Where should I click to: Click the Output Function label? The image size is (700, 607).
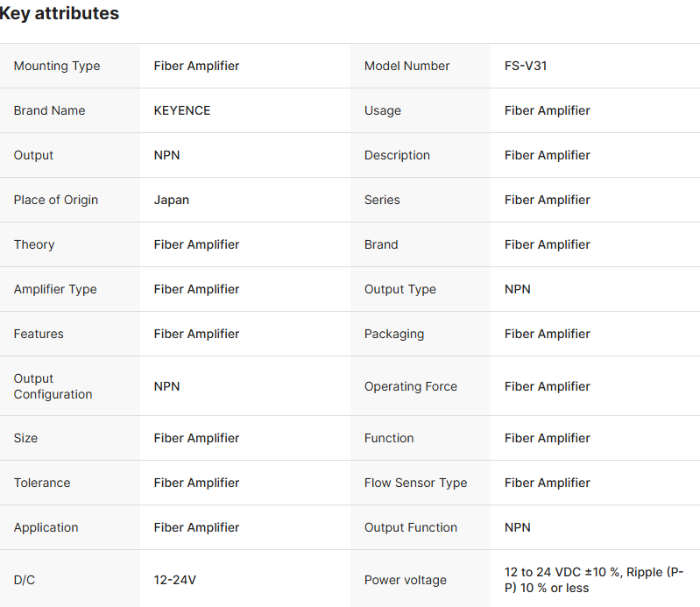[411, 527]
